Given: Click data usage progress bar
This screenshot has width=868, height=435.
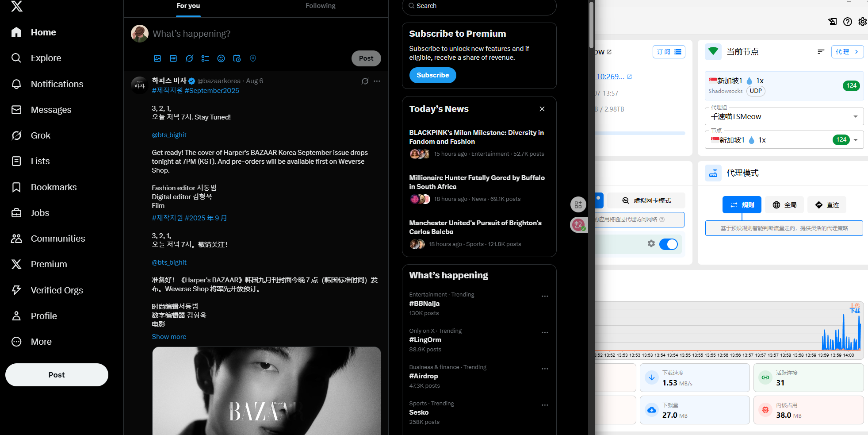Looking at the screenshot, I should click(x=640, y=133).
